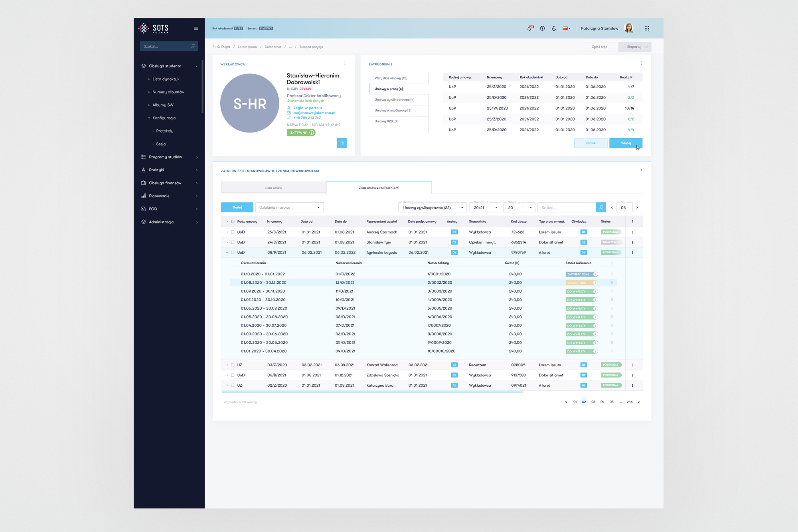
Task: Select Umowy cywilnoprawne [4] filter
Action: click(x=394, y=100)
